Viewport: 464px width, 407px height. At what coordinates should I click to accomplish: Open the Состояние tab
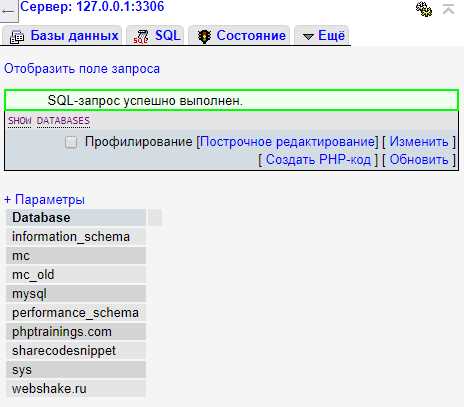[239, 36]
